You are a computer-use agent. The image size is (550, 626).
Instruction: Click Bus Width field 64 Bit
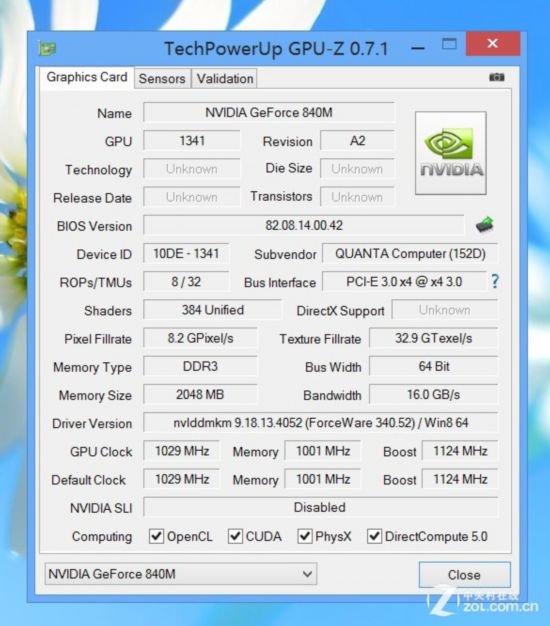coord(433,366)
